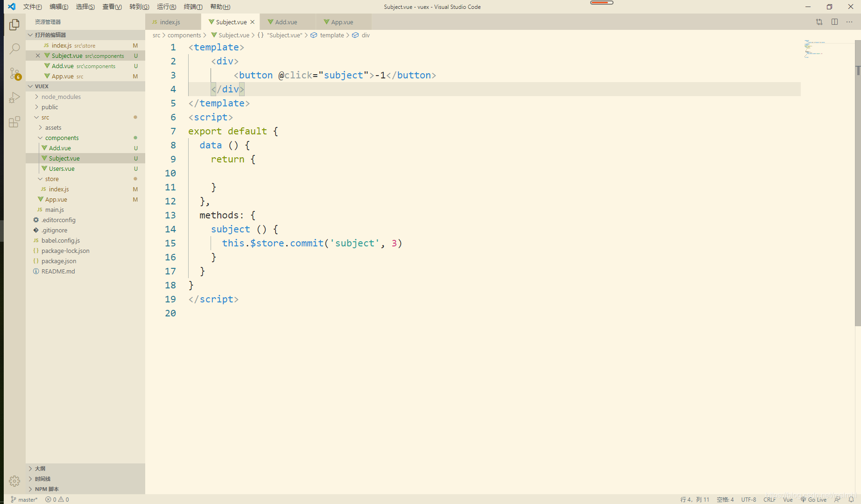The width and height of the screenshot is (861, 504).
Task: Click the components breadcrumb segment
Action: coord(184,35)
